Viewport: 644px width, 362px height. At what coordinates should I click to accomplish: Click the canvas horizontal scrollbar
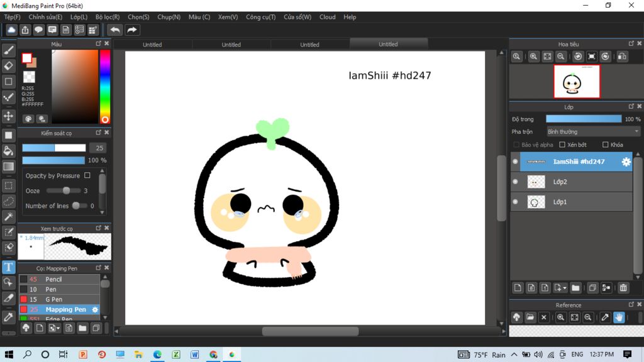tap(310, 331)
